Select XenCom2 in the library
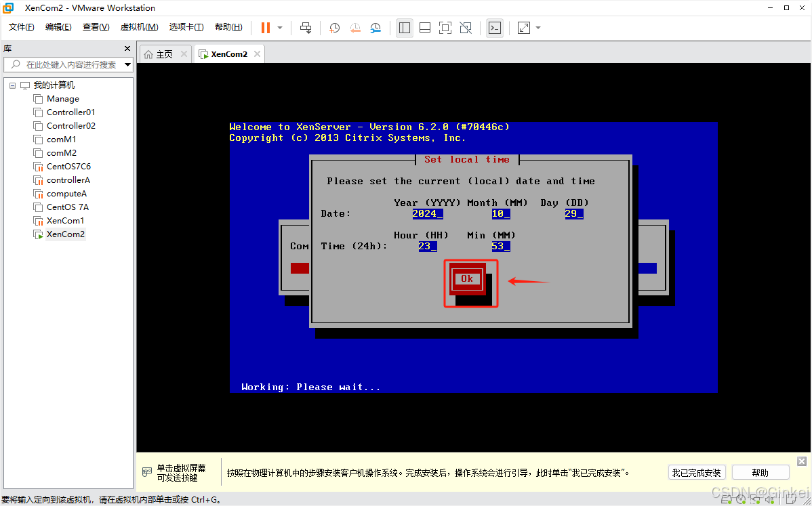The height and width of the screenshot is (506, 812). tap(65, 234)
